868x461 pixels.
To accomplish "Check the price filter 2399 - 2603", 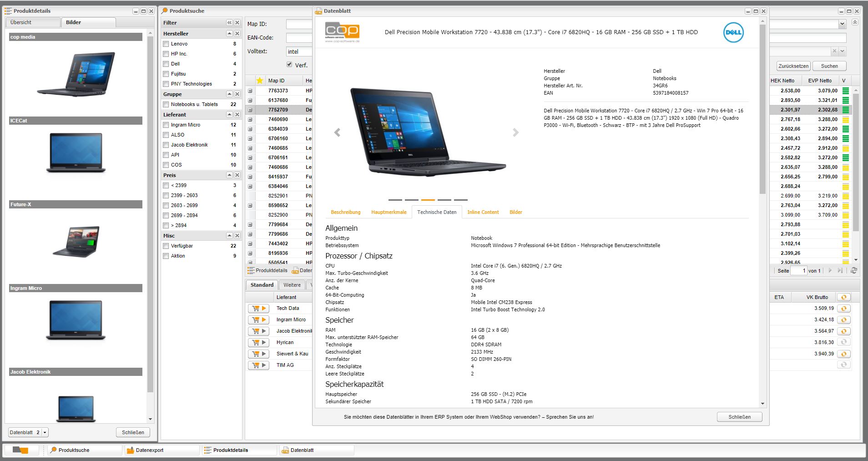I will 166,196.
